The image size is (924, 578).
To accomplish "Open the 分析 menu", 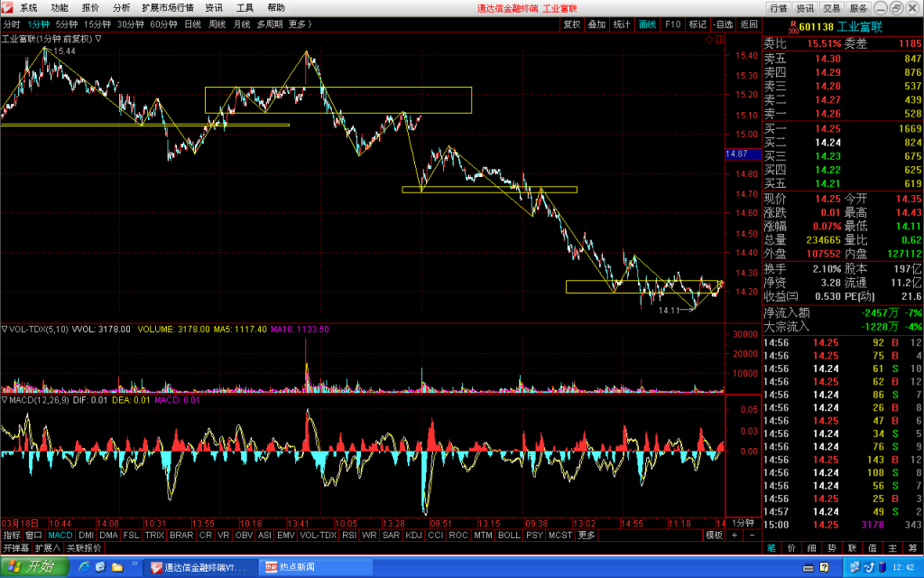I will pyautogui.click(x=122, y=7).
